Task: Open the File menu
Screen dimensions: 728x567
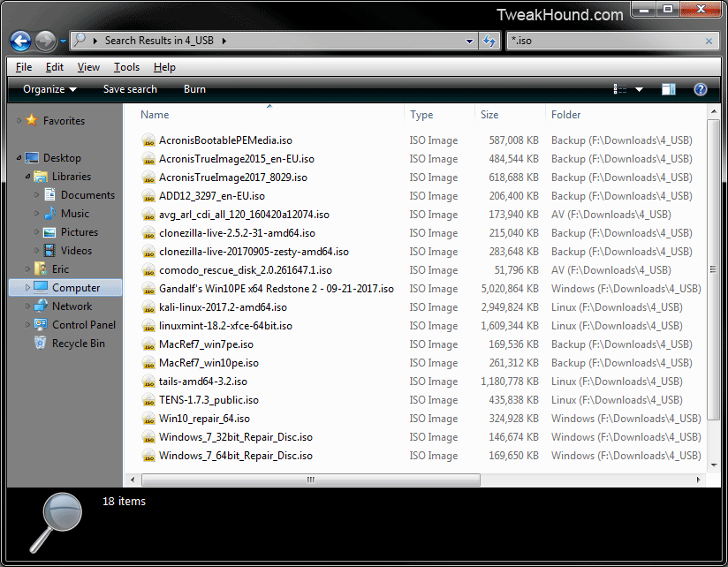Action: (x=24, y=67)
